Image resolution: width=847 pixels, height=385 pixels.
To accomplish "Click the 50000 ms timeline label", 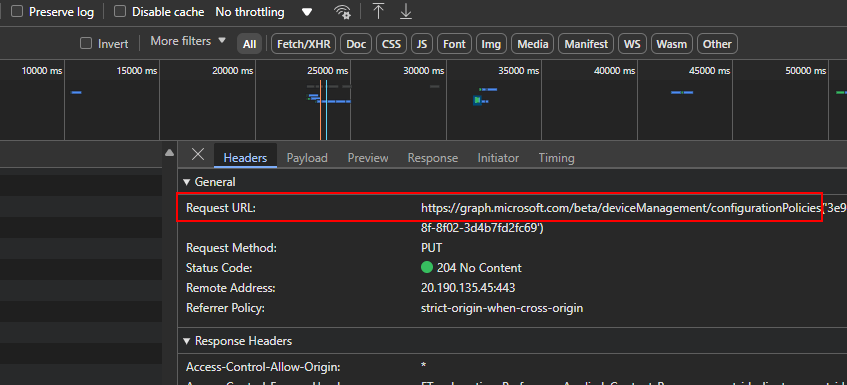I will click(805, 71).
